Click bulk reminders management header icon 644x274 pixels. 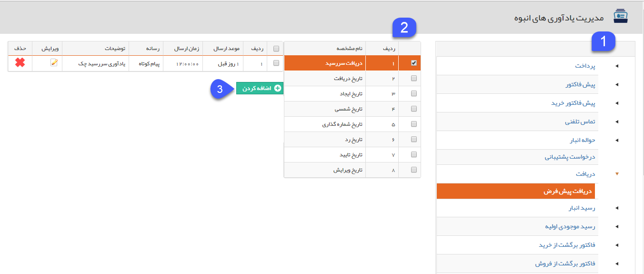tap(621, 16)
